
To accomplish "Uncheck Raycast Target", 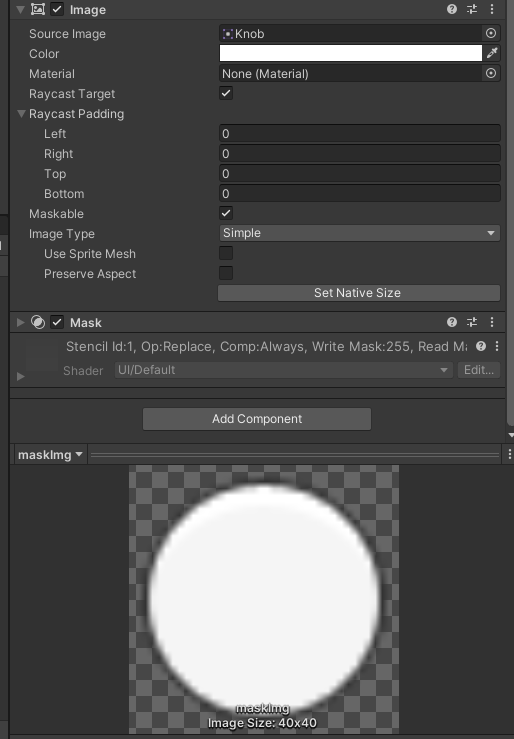I will [x=226, y=93].
